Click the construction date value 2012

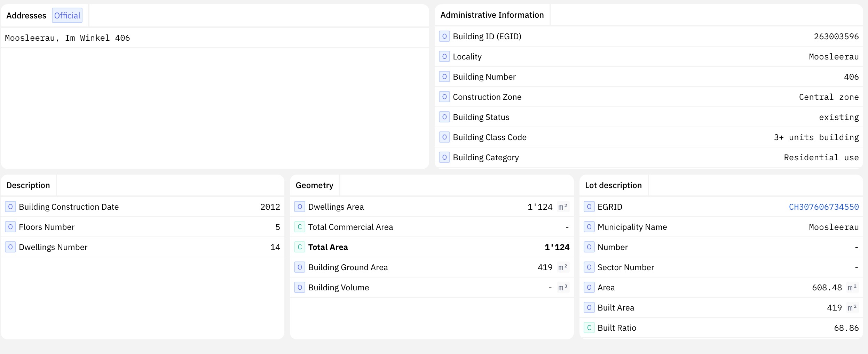point(270,207)
